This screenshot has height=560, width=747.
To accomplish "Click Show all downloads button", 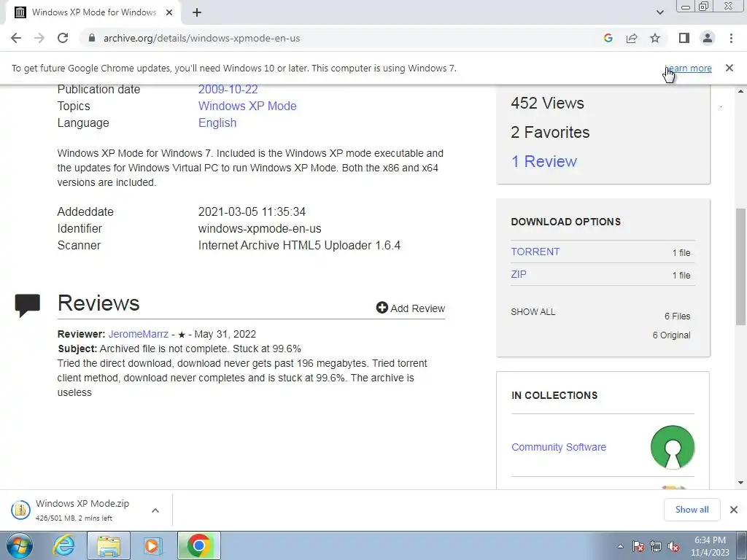I will (692, 510).
